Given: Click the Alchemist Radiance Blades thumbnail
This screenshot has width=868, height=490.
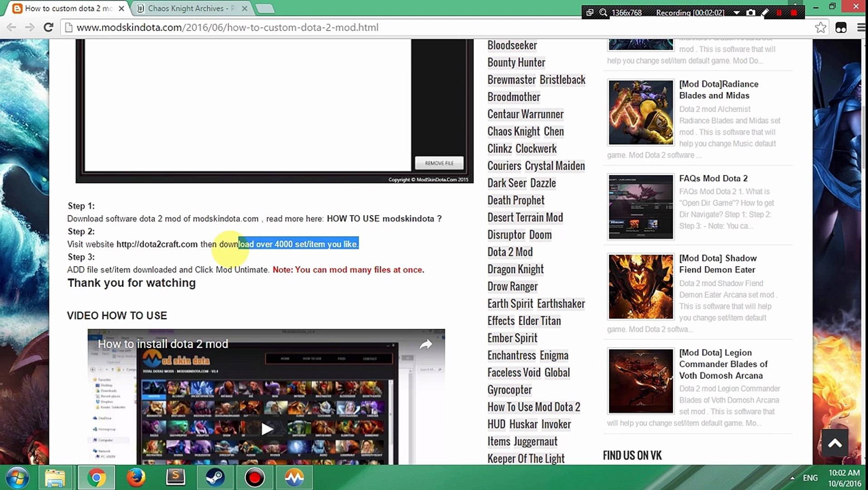Looking at the screenshot, I should [x=641, y=113].
